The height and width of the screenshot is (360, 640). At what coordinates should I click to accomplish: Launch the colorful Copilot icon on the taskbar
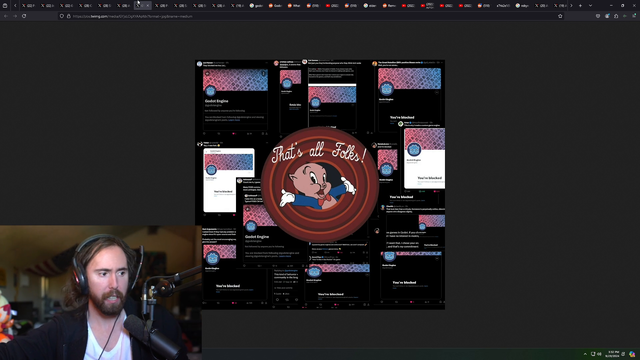(x=632, y=354)
